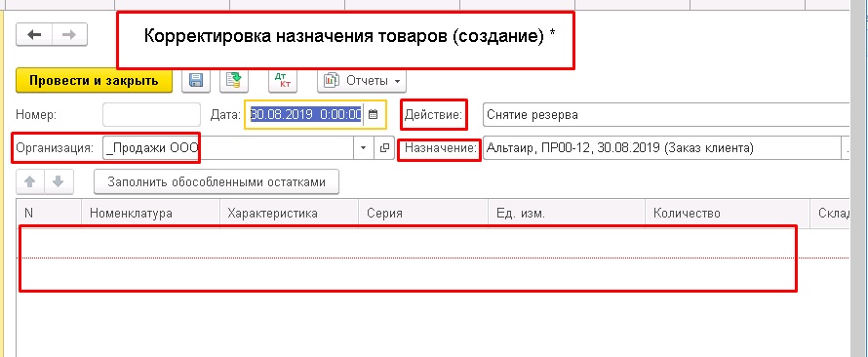Click Заполнить обособленными остатками button

[x=217, y=182]
